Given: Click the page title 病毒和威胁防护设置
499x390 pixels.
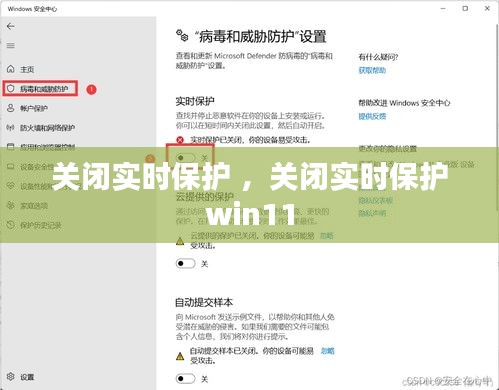Looking at the screenshot, I should 261,36.
